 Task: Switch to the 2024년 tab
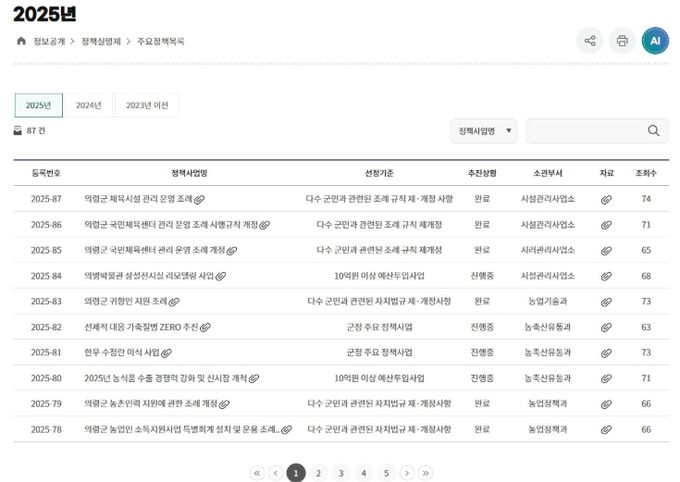click(89, 105)
